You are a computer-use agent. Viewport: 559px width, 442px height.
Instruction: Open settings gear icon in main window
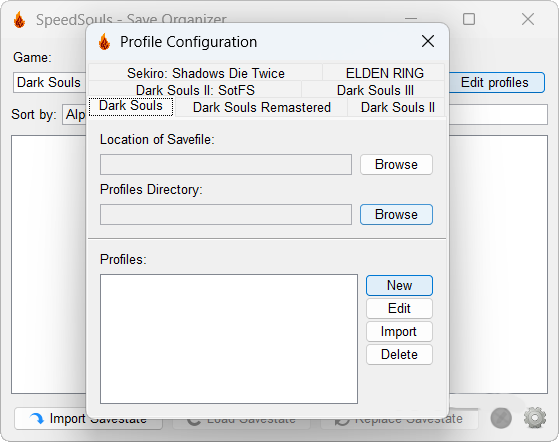pyautogui.click(x=535, y=418)
